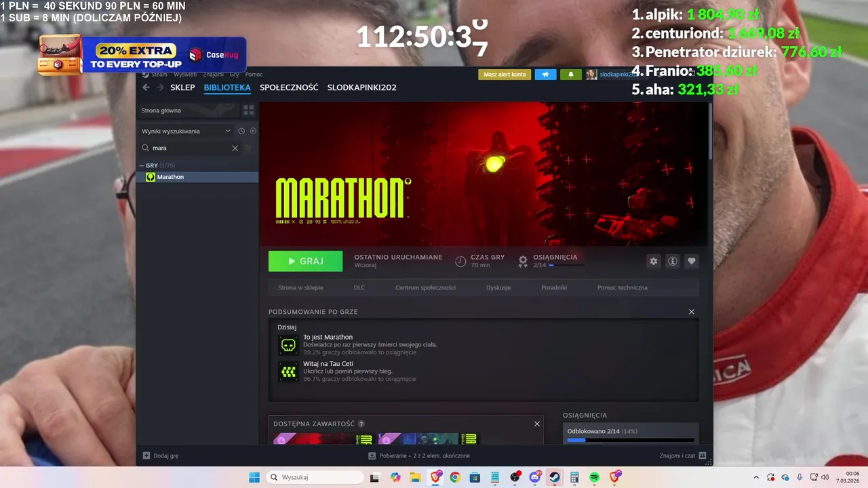Viewport: 868px width, 488px height.
Task: Open the Pomoc menu
Action: click(x=254, y=75)
